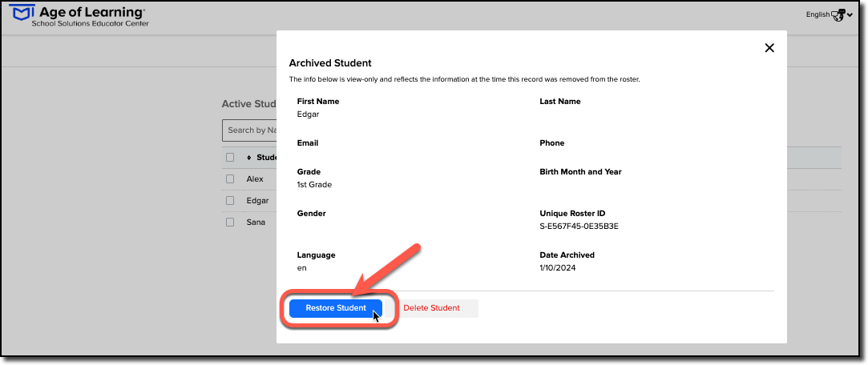868x365 pixels.
Task: Check the box next to Edgar
Action: (x=230, y=201)
